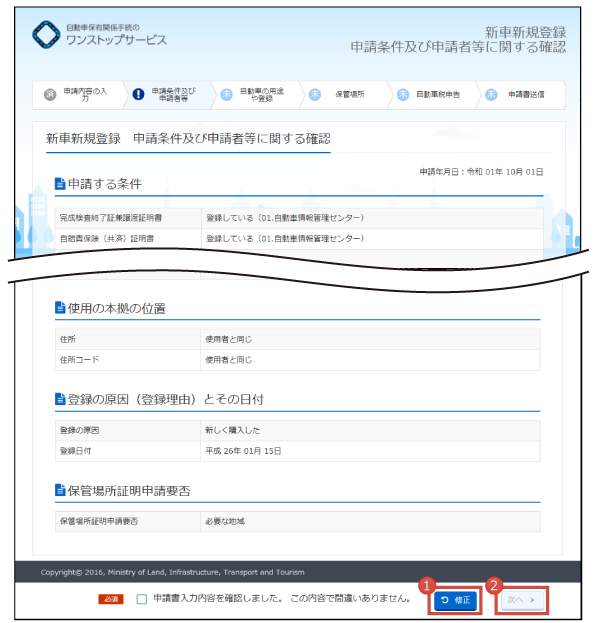Viewport: 595px width, 623px height.
Task: Click the One-Stop Service diamond logo
Action: pyautogui.click(x=46, y=35)
